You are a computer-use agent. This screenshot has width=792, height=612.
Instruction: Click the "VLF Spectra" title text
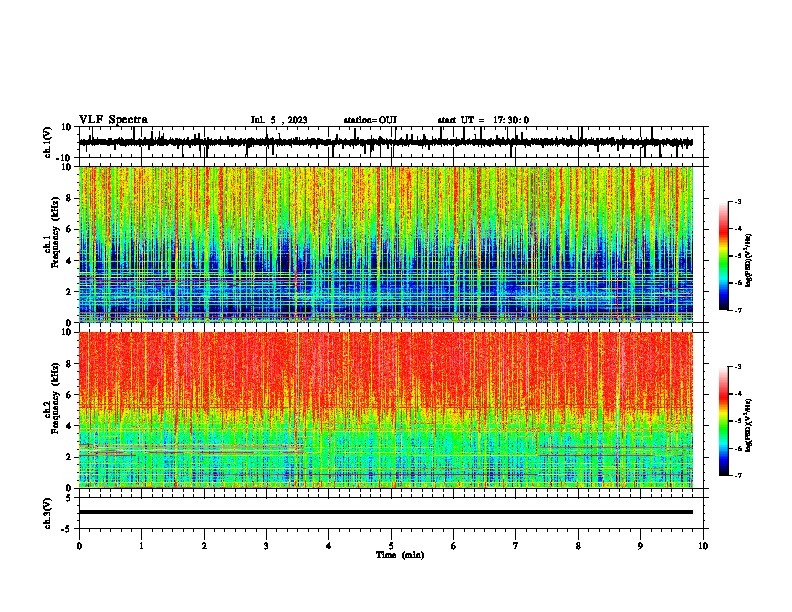tap(113, 120)
